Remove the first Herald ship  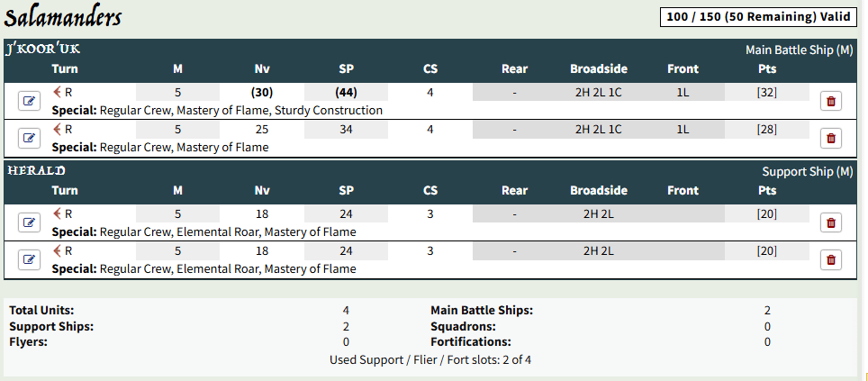click(x=830, y=222)
